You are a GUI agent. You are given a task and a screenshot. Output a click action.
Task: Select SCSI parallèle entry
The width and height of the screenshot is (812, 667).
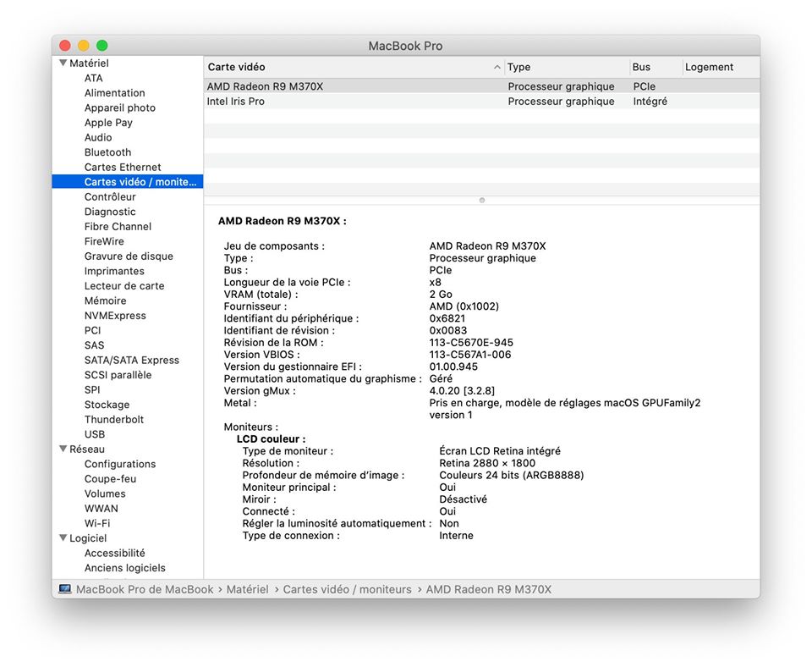click(118, 375)
